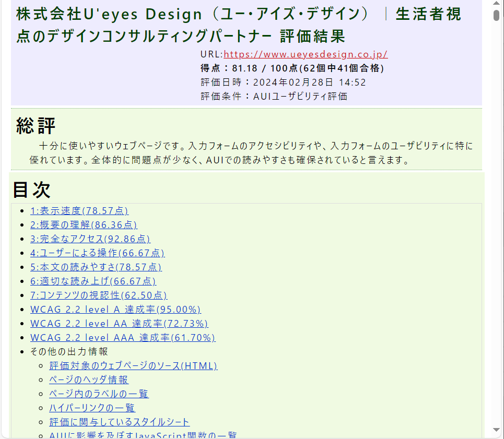Open WCAG 2.2 level AAA 達成率(61.70%) link

click(x=123, y=338)
